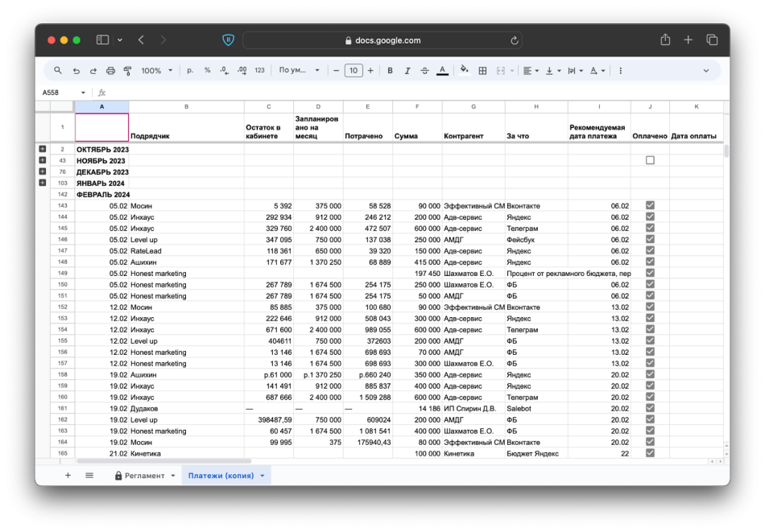Screen dimensions: 765x532
Task: Collapse the toolbar with the chevron
Action: pyautogui.click(x=706, y=71)
